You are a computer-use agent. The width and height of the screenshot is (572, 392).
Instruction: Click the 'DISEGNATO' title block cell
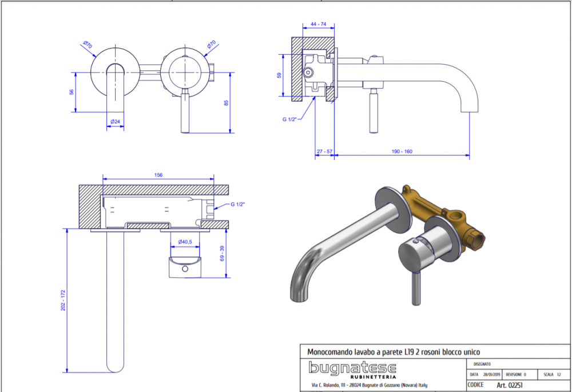pos(482,364)
